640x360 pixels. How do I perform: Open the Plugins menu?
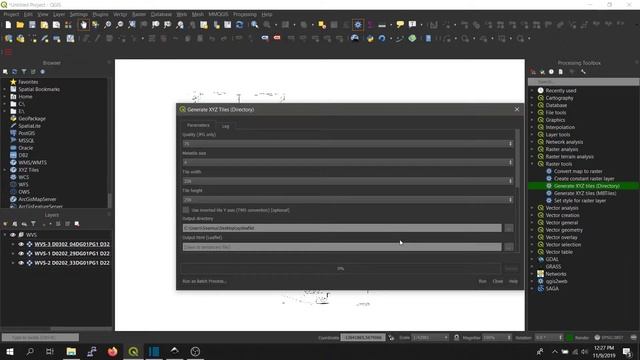(x=100, y=14)
